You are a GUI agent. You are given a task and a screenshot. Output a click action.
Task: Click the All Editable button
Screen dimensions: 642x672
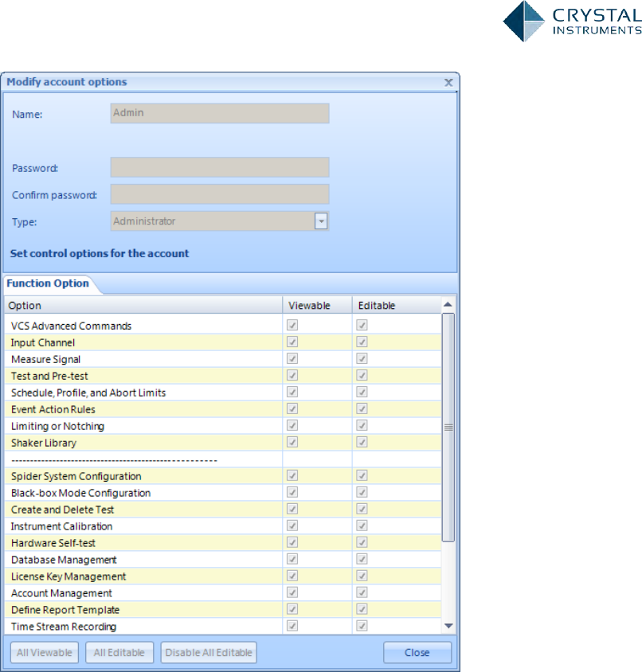[x=119, y=652]
